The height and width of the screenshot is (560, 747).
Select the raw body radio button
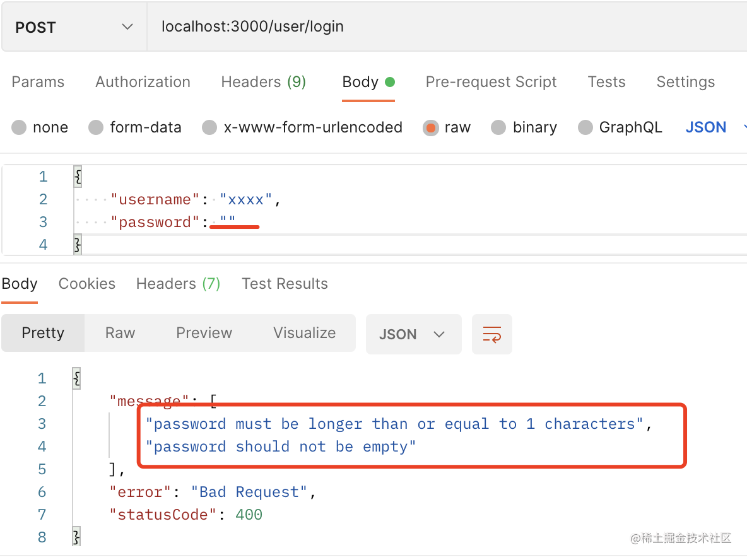tap(431, 127)
